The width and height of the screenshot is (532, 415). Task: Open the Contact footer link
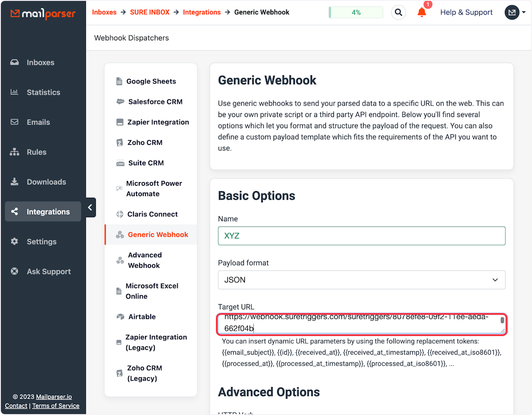click(x=16, y=406)
